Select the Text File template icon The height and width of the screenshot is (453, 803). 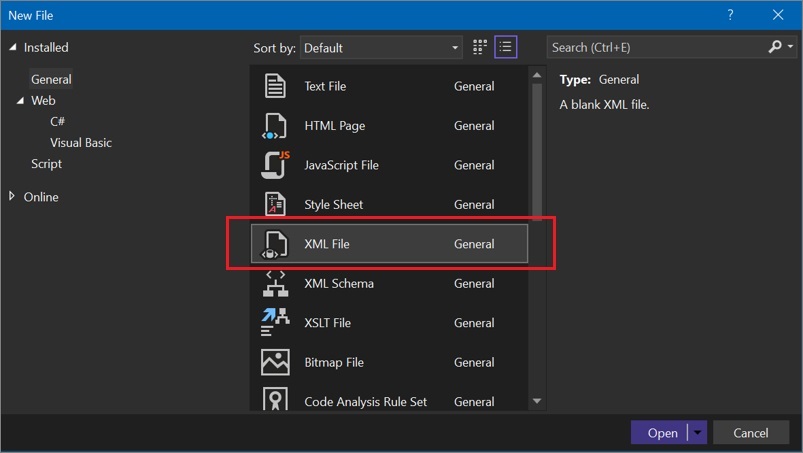click(x=275, y=86)
